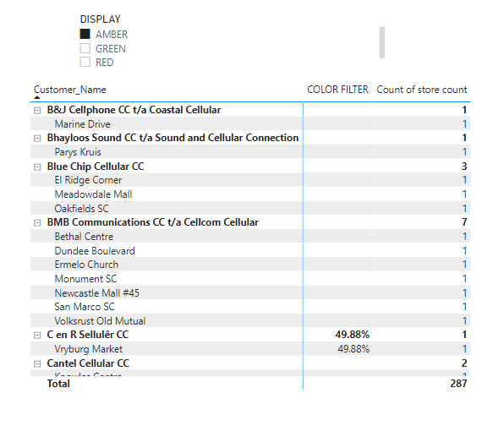Image resolution: width=504 pixels, height=426 pixels.
Task: Check the GREEN display checkbox
Action: 85,48
